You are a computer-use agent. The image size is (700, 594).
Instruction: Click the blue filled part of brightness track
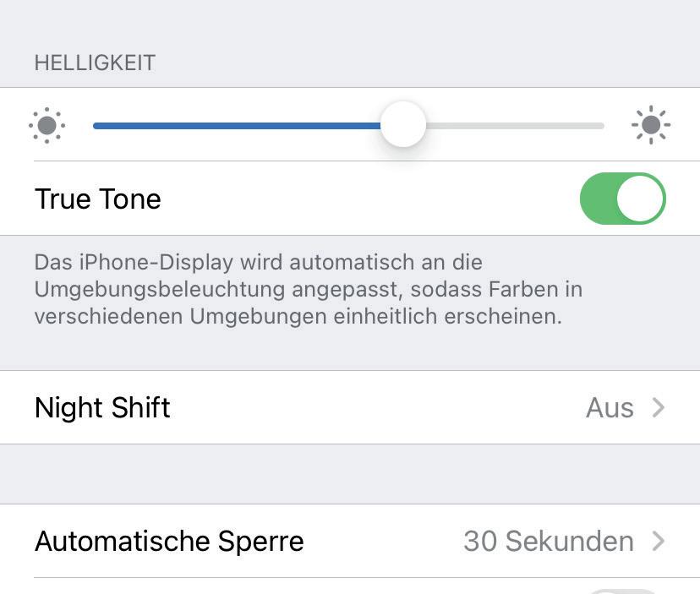click(237, 125)
